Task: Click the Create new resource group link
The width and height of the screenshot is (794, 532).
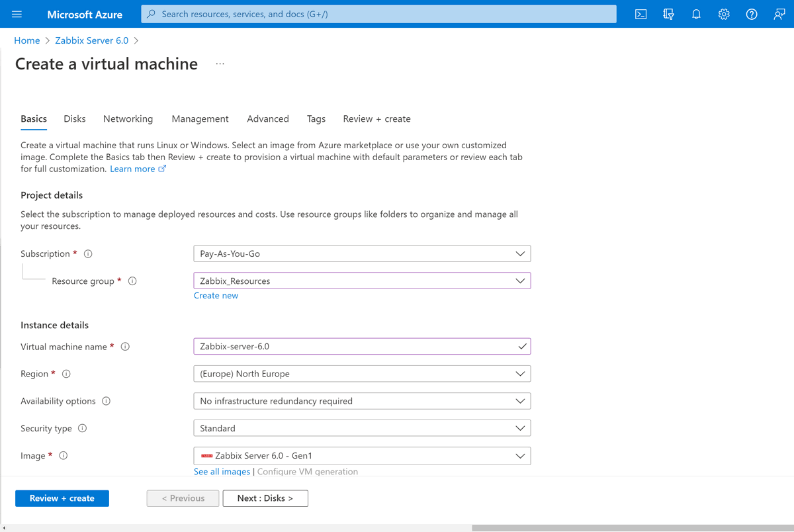Action: [x=216, y=296]
